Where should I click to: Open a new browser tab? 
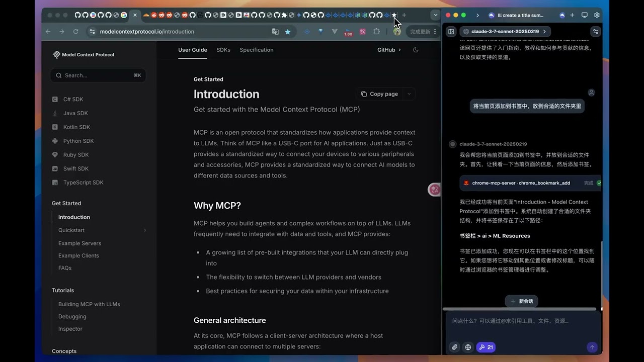pos(404,15)
